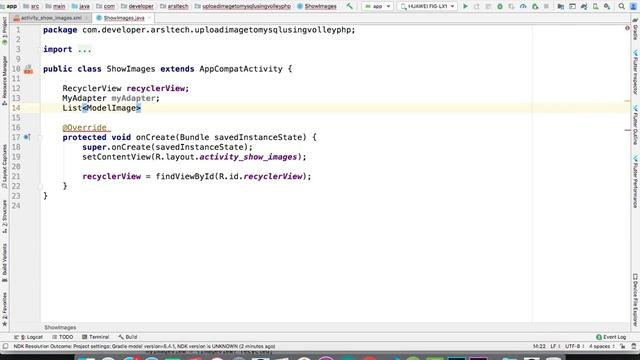Viewport: 640px width, 360px height.
Task: Click the fold end marker on line 22
Action: coord(40,186)
